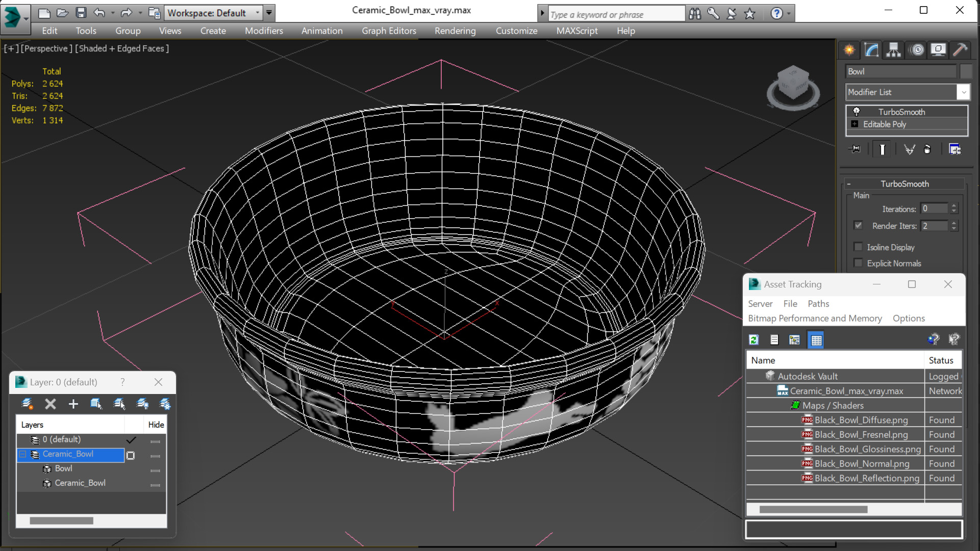Uncheck the Render Iters checkbox

click(858, 225)
